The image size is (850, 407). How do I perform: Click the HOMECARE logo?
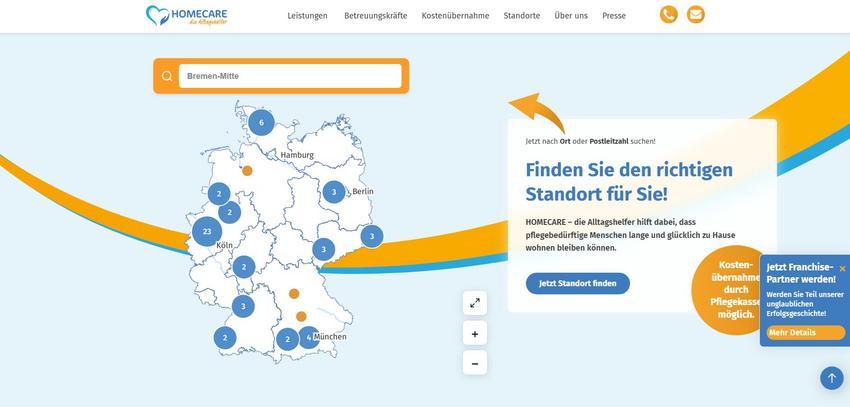coord(186,16)
